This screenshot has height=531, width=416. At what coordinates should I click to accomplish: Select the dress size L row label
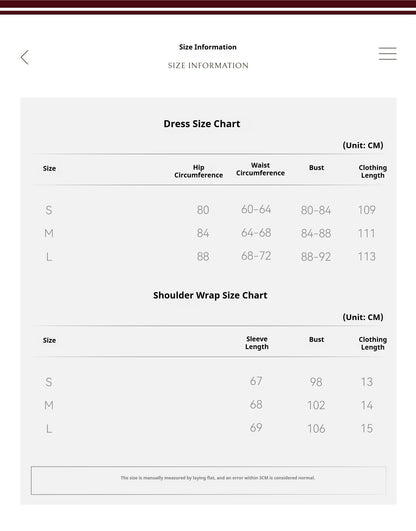49,257
